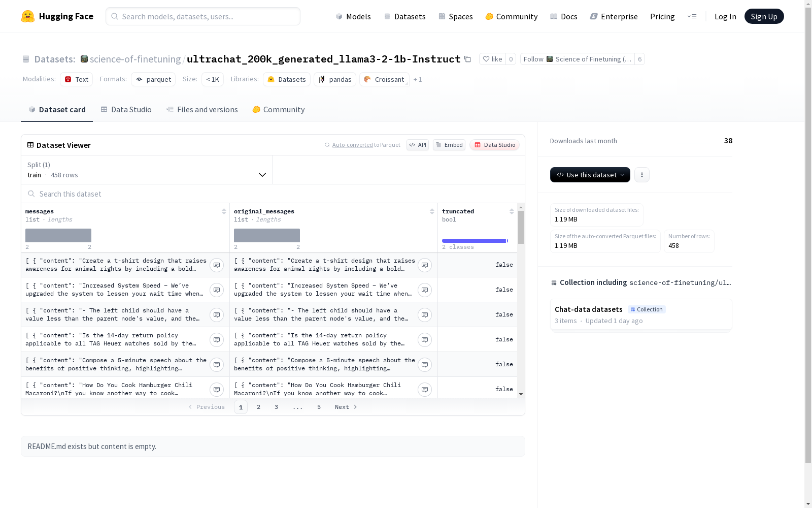
Task: Click the pandas library tag
Action: (x=335, y=79)
